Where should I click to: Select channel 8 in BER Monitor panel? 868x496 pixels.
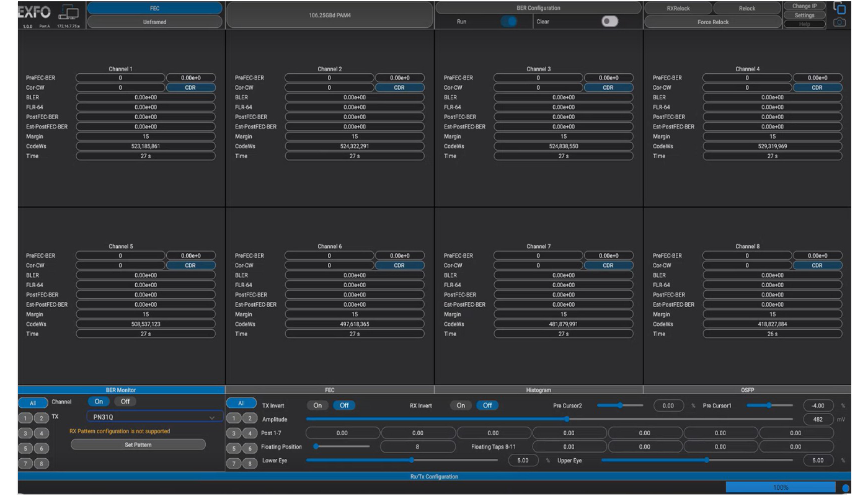[x=40, y=463]
